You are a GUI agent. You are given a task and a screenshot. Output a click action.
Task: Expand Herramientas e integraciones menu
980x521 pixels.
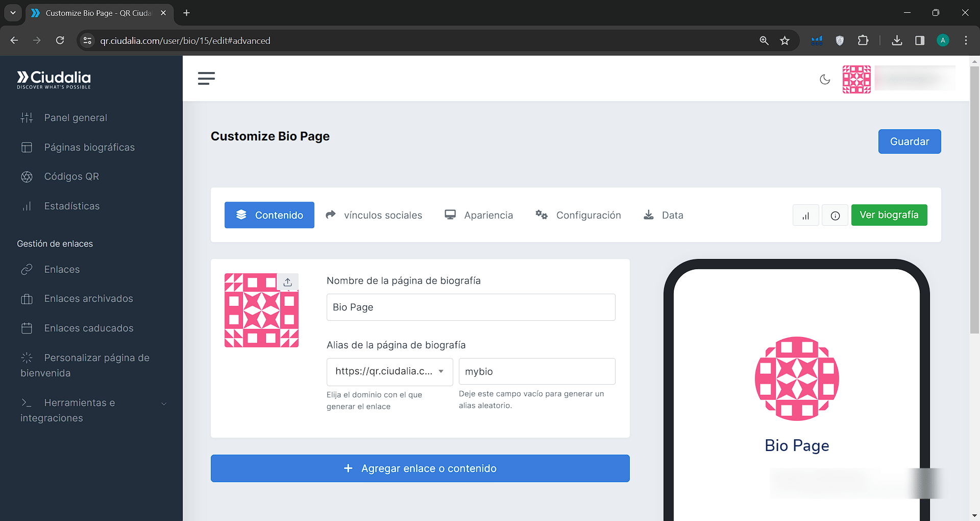point(92,410)
